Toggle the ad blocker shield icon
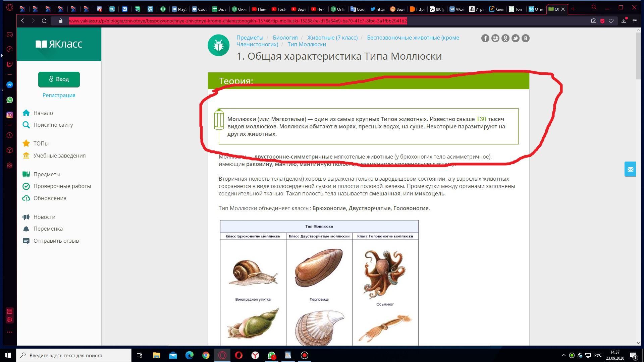Screen dimensions: 644x362 click(602, 21)
